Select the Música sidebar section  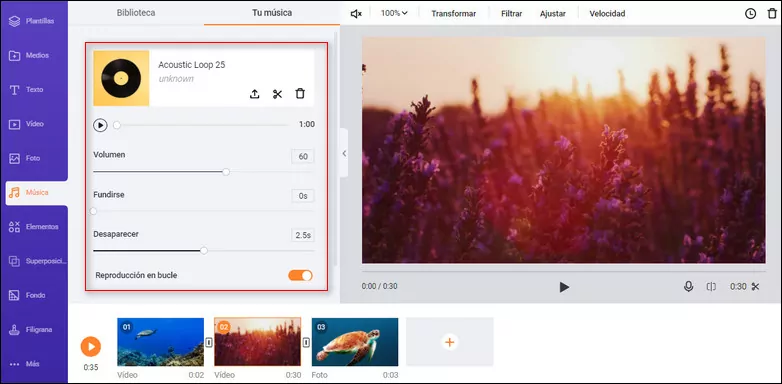36,192
